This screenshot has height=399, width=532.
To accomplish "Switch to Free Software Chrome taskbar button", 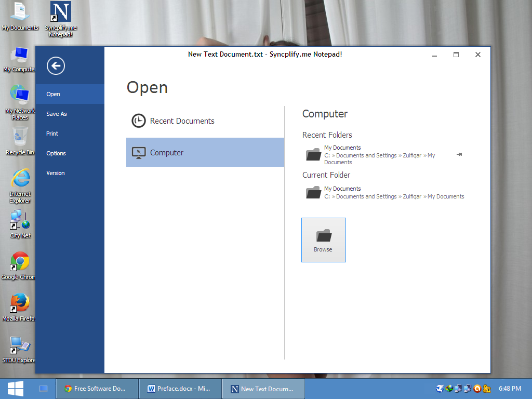I will click(97, 389).
